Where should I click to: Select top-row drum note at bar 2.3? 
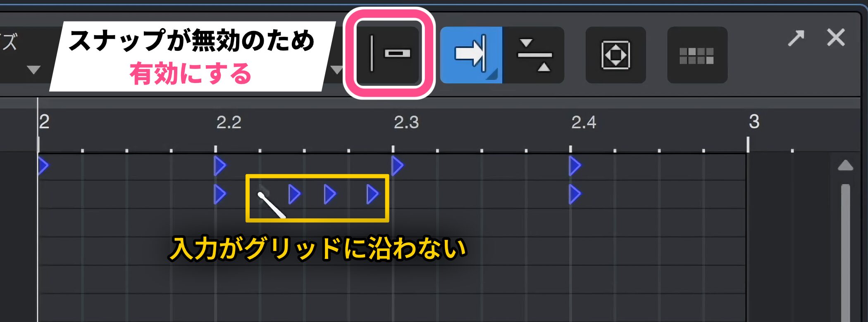(397, 166)
